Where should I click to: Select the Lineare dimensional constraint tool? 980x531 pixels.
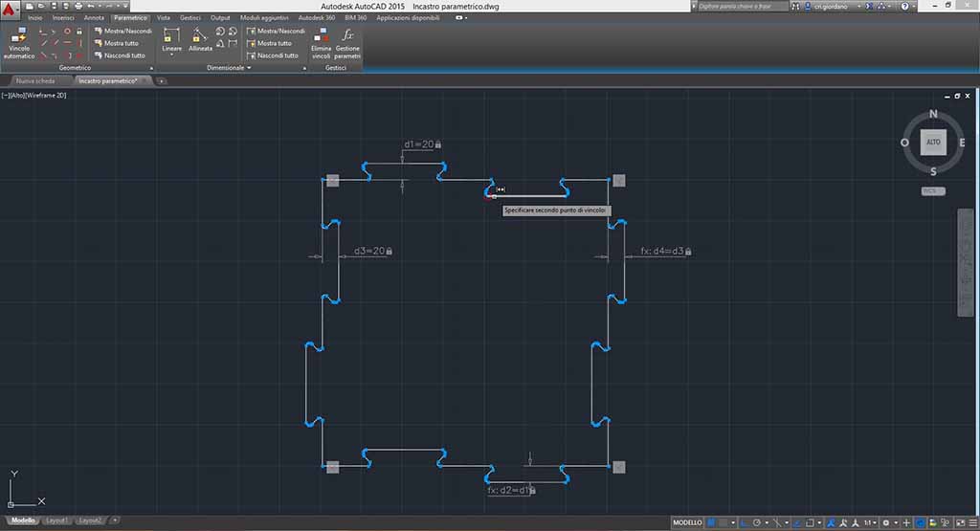171,40
